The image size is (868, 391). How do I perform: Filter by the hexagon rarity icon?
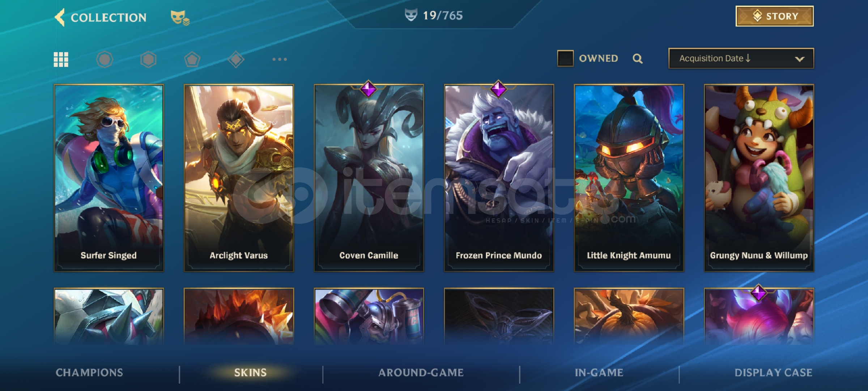pos(148,59)
